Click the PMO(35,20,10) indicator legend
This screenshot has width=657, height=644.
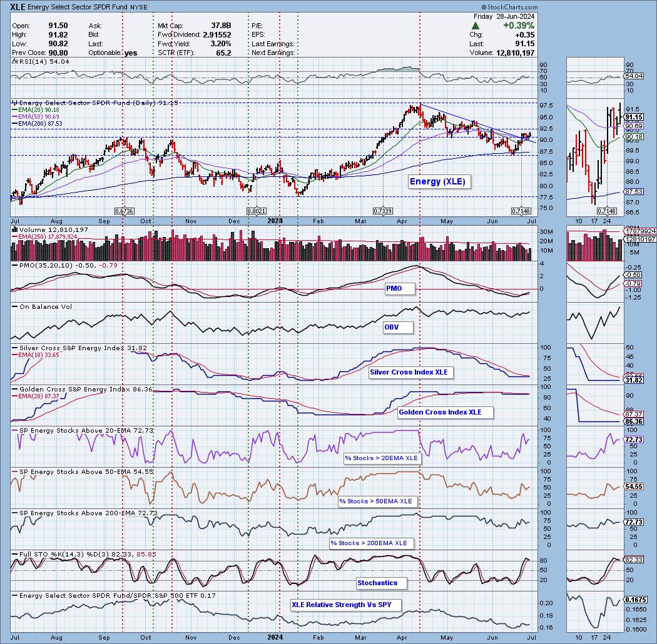pyautogui.click(x=64, y=265)
